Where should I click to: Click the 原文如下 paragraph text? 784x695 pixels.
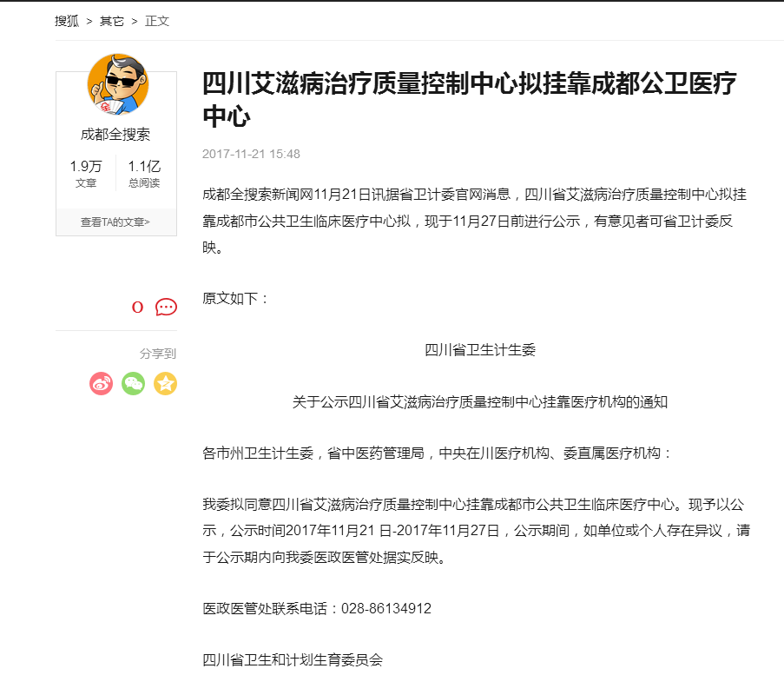pos(235,299)
